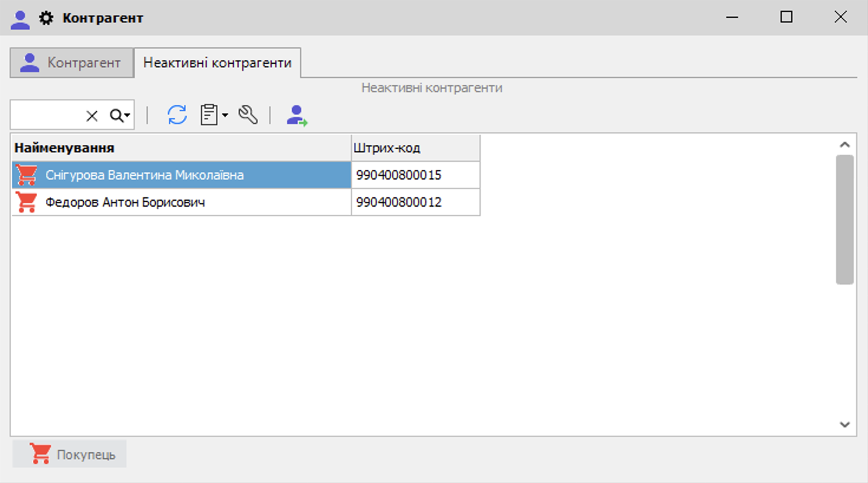Open the clipboard report icon
The height and width of the screenshot is (483, 868).
pyautogui.click(x=209, y=115)
